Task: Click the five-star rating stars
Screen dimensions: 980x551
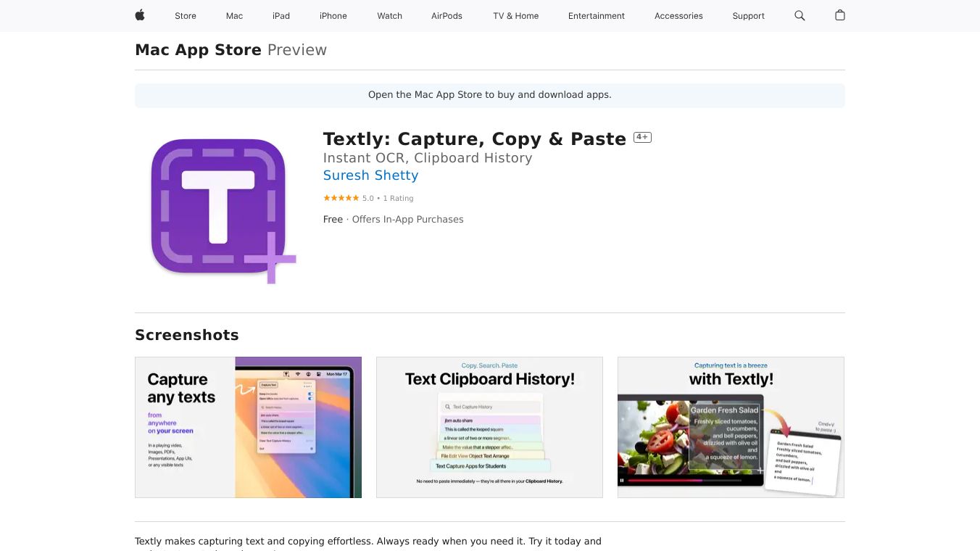Action: pos(341,198)
